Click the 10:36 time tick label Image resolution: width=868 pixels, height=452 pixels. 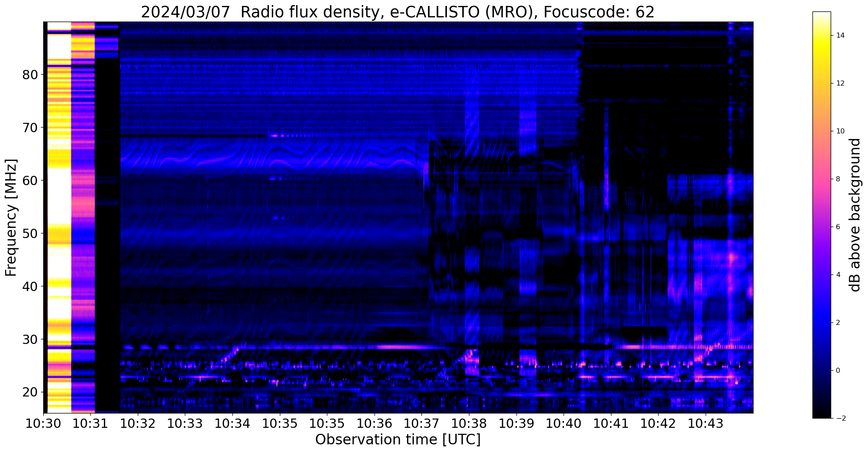coord(374,424)
